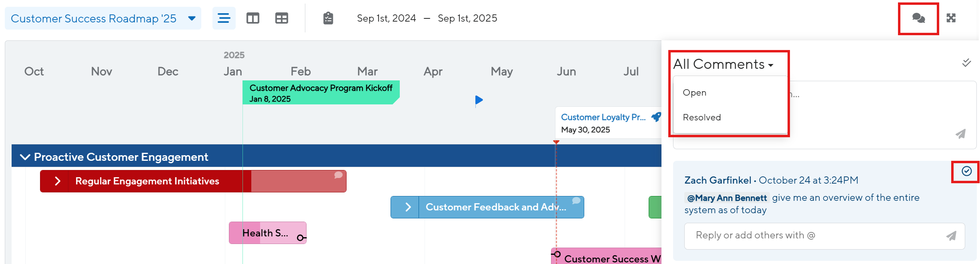Click comment bubble on Regular Engagement Initiatives

point(339,175)
